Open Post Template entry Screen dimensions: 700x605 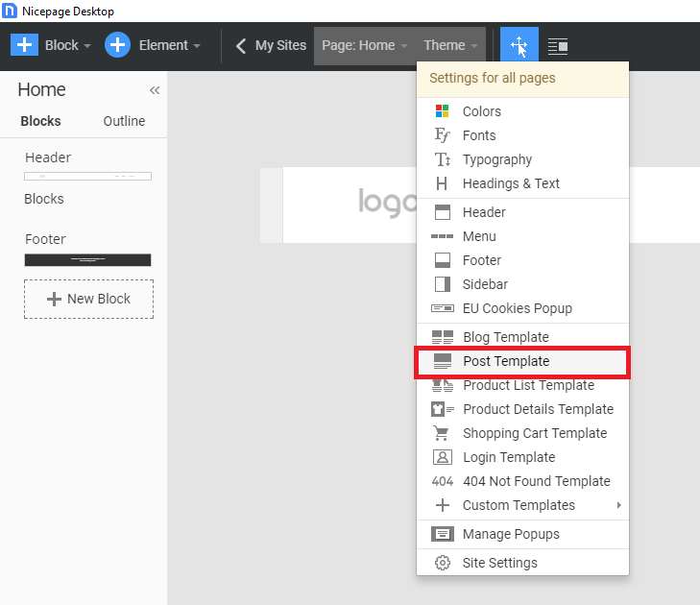(522, 361)
